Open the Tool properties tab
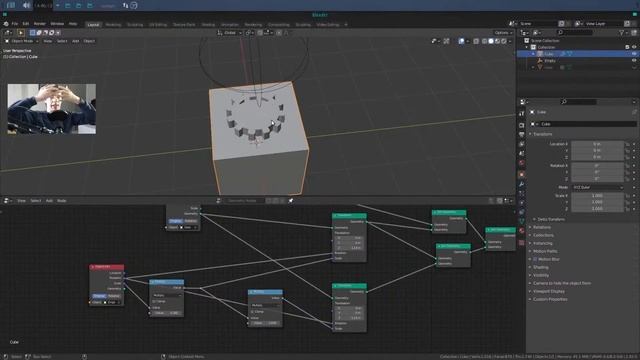Image resolution: width=640 pixels, height=360 pixels. coord(522,113)
